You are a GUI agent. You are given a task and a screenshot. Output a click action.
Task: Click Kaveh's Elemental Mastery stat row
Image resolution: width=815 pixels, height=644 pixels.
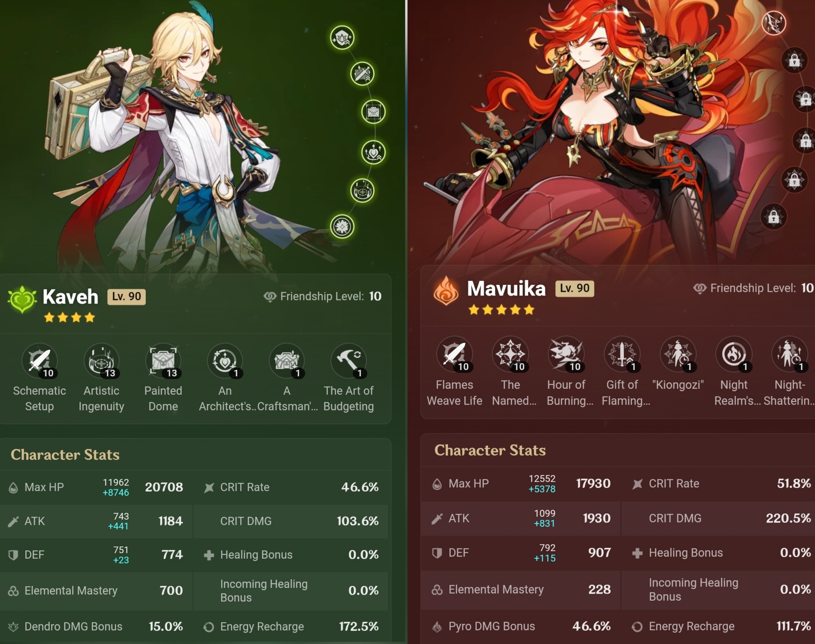coord(96,591)
